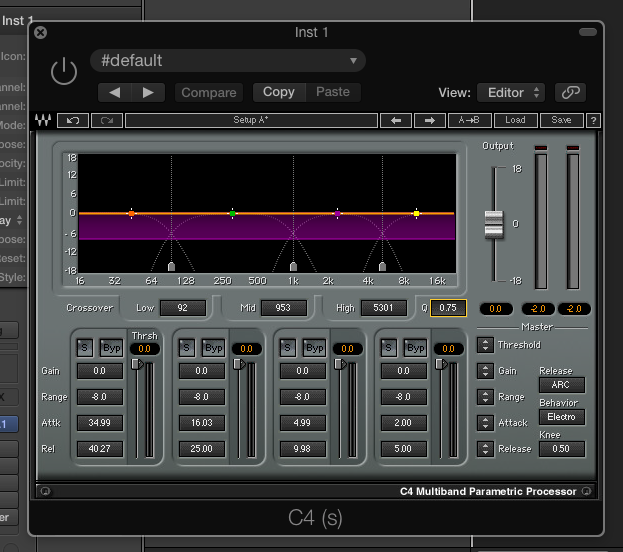Bypass the low-mid band using Byp

(x=213, y=348)
